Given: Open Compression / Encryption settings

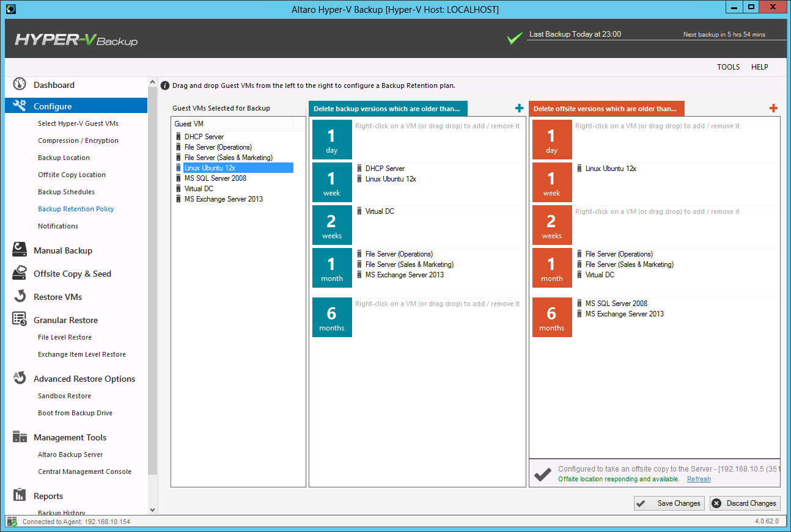Looking at the screenshot, I should [78, 140].
